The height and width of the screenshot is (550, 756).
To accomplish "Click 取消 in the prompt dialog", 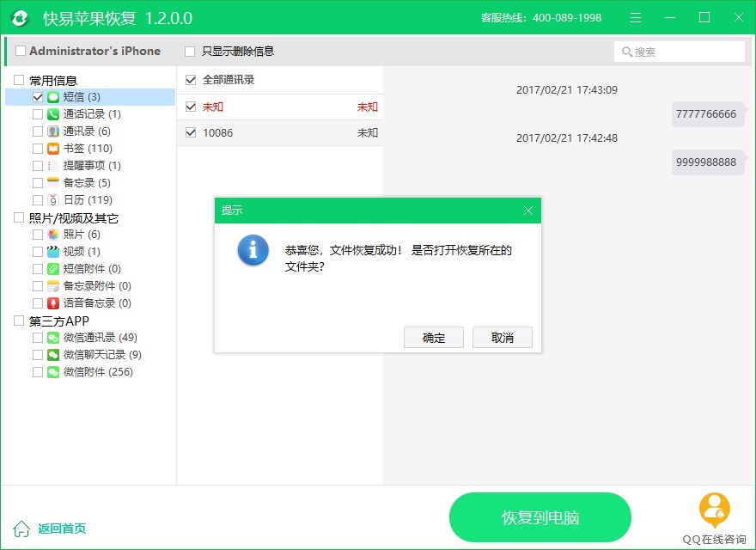I will 502,338.
